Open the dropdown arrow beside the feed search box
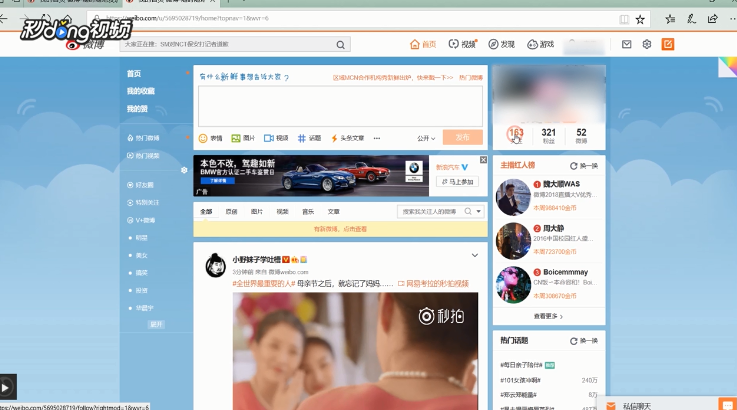737x410 pixels. (x=478, y=212)
